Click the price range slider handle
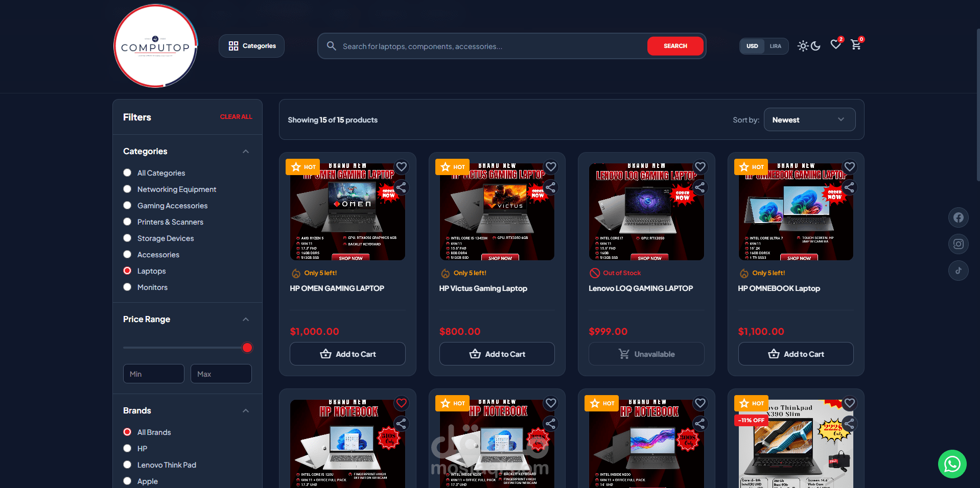Viewport: 980px width, 488px height. (247, 348)
